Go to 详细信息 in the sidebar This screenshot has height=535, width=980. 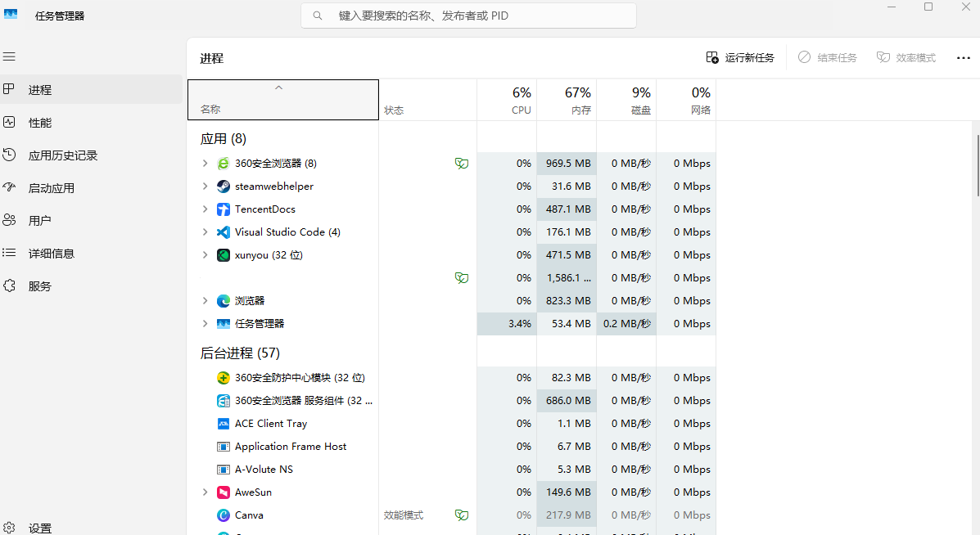51,254
